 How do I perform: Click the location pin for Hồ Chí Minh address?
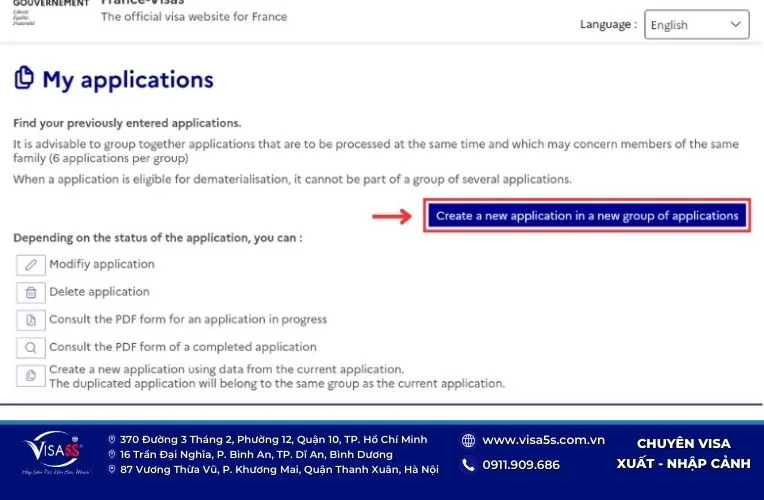(112, 440)
